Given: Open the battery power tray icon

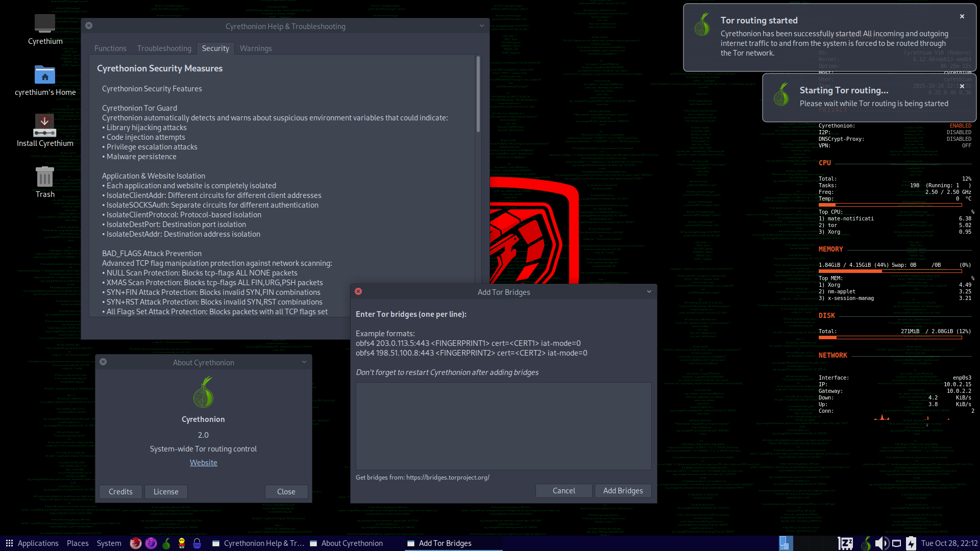Looking at the screenshot, I should click(911, 543).
